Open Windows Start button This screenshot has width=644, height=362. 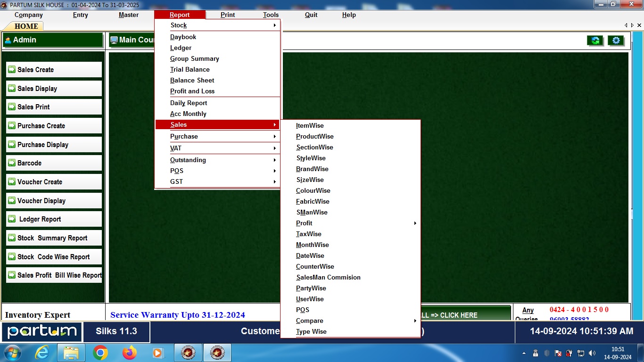point(12,353)
